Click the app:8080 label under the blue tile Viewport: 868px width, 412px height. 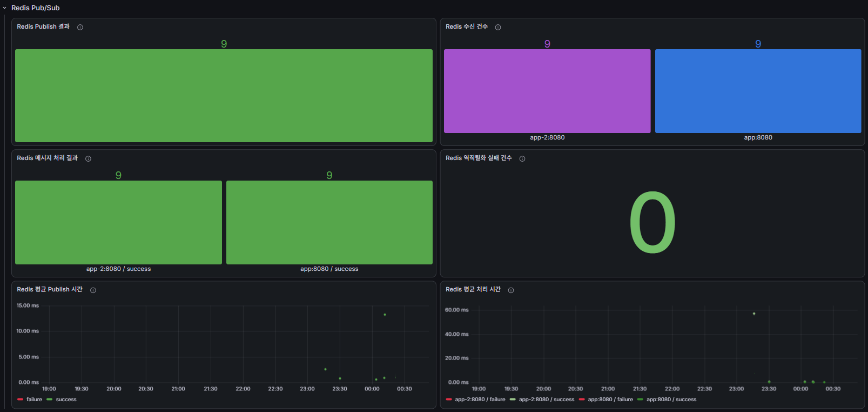(758, 137)
